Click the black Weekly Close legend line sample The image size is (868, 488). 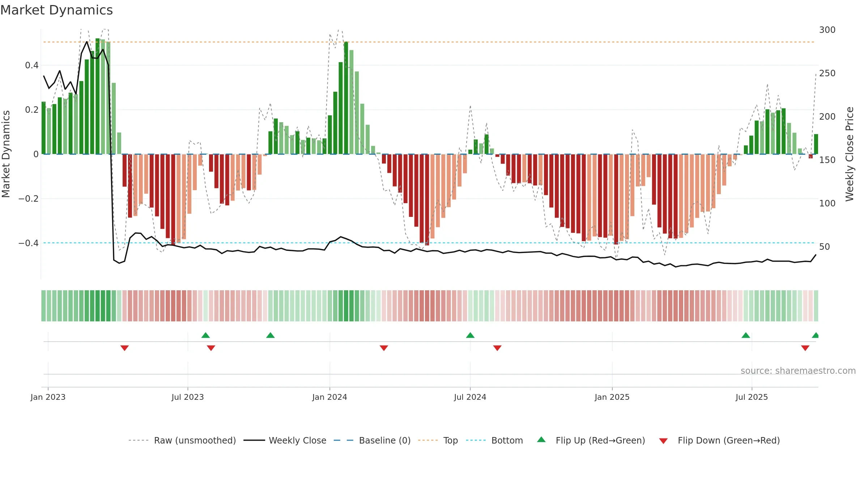254,440
